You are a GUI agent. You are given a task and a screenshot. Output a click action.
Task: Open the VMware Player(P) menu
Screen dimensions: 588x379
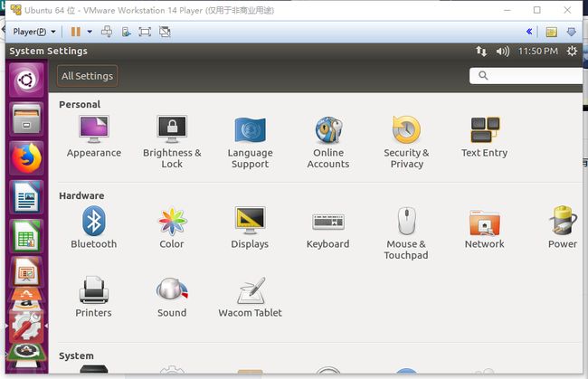(34, 32)
